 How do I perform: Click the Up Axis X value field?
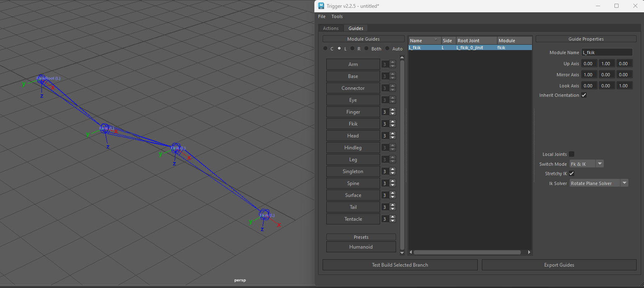point(589,64)
